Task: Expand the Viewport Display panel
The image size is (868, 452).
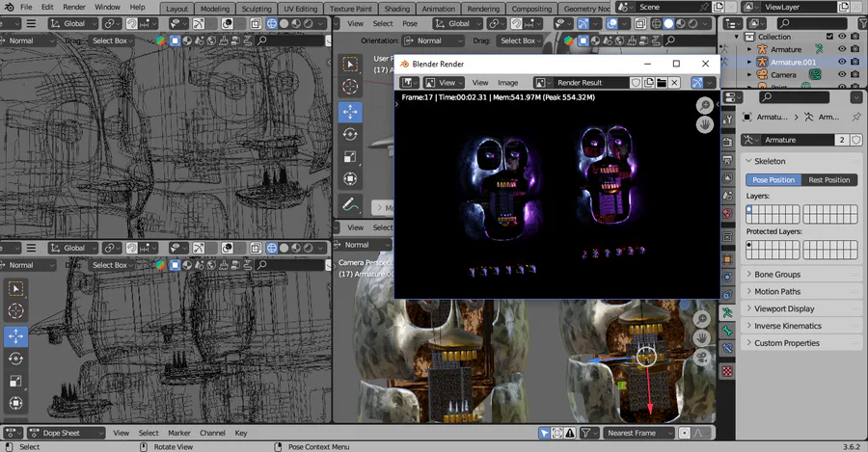Action: [801, 308]
